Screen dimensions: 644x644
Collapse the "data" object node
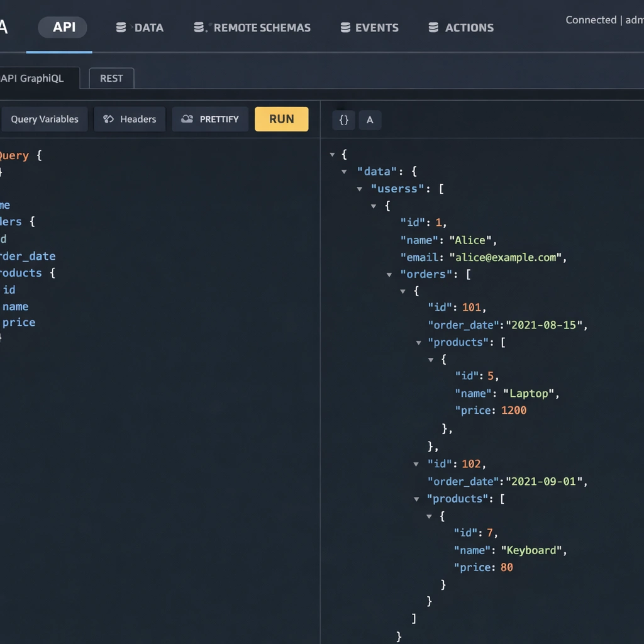[345, 172]
